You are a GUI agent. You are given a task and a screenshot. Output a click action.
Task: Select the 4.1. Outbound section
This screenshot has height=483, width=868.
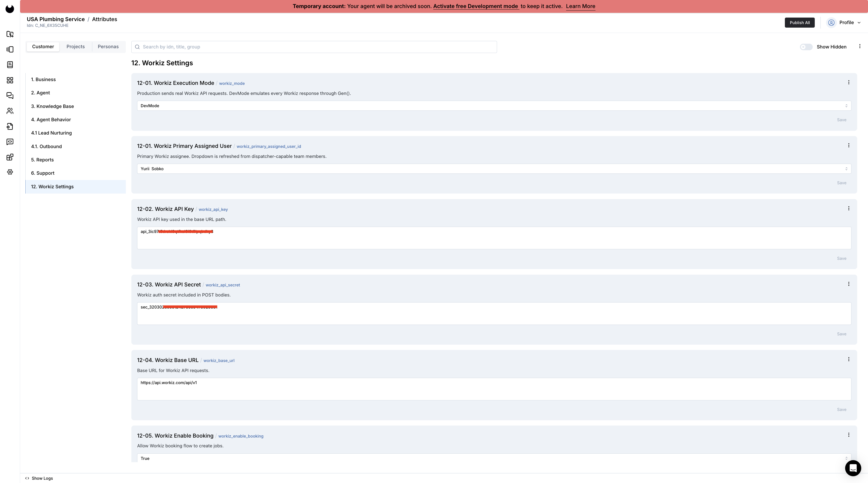click(76, 147)
